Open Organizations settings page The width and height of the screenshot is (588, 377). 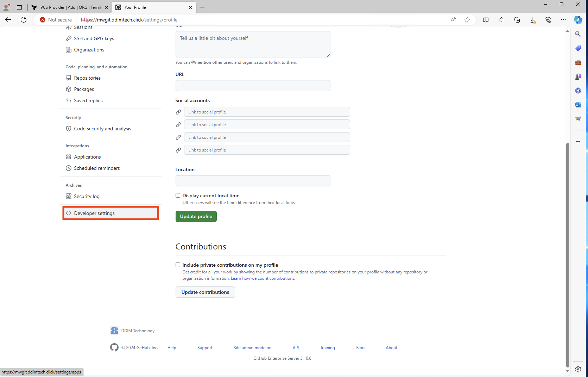(89, 50)
